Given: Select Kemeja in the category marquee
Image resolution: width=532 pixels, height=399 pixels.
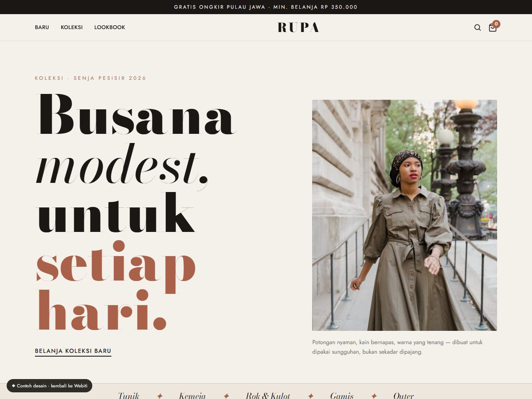Looking at the screenshot, I should click(192, 395).
